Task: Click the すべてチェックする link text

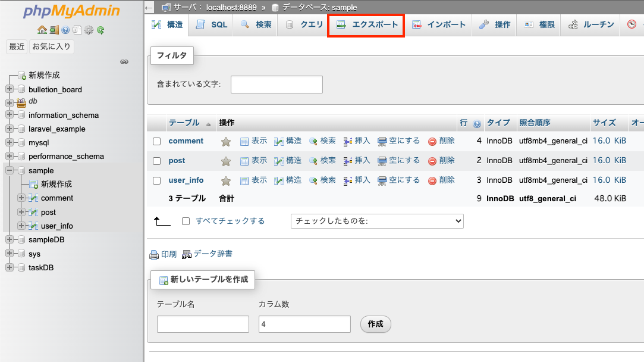Action: pos(230,221)
